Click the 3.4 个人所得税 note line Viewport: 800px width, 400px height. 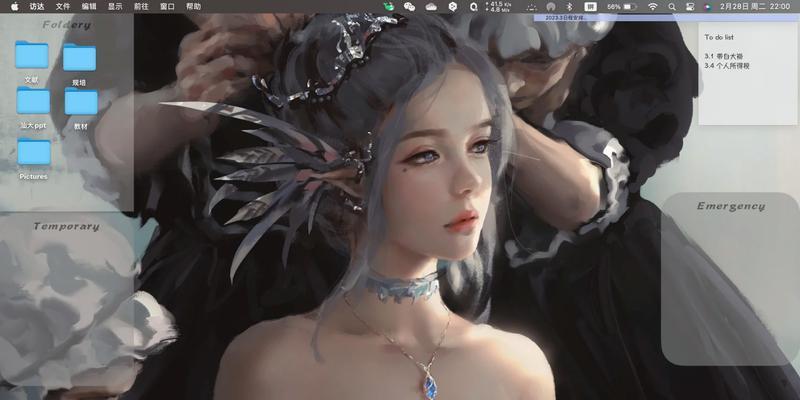coord(727,66)
